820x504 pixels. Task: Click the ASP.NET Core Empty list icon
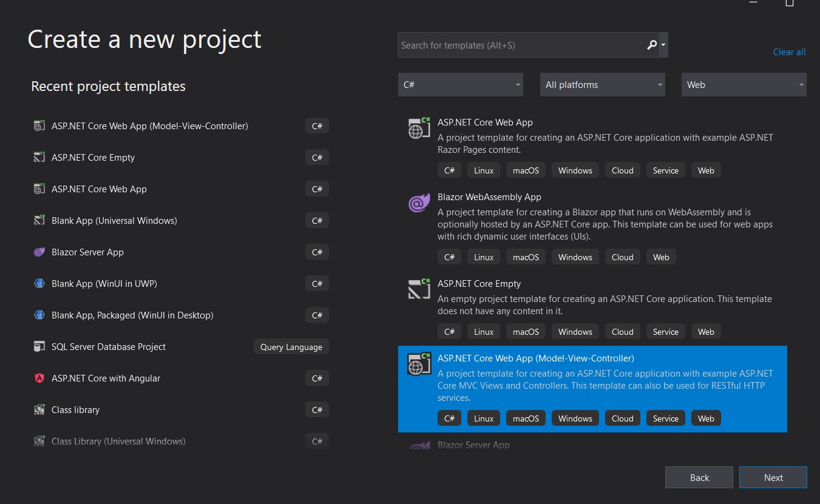click(419, 289)
